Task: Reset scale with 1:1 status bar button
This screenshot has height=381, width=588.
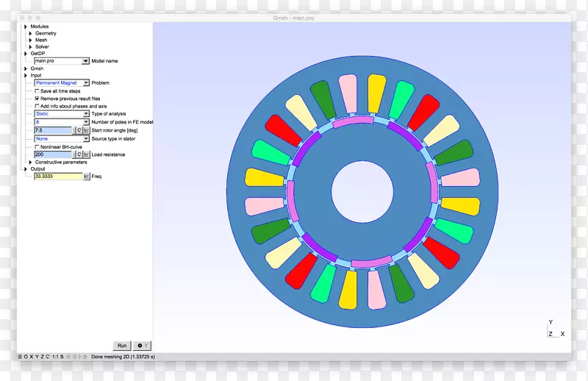Action: (57, 357)
